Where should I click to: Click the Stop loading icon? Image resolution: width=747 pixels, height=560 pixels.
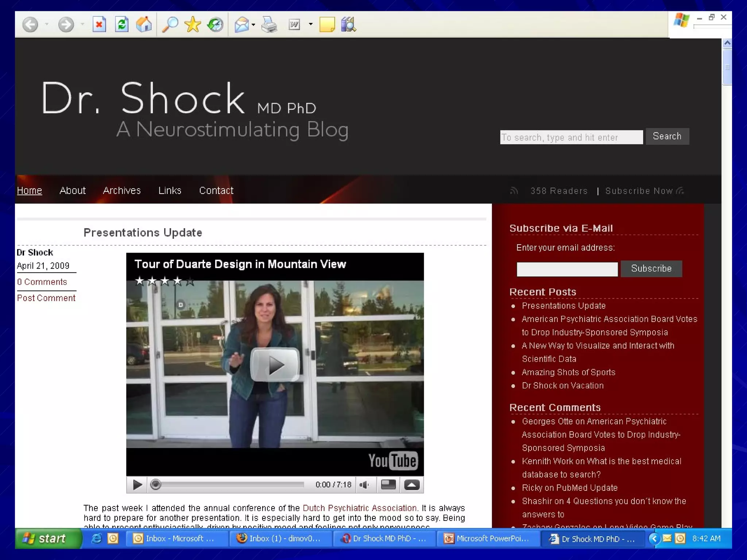click(99, 25)
